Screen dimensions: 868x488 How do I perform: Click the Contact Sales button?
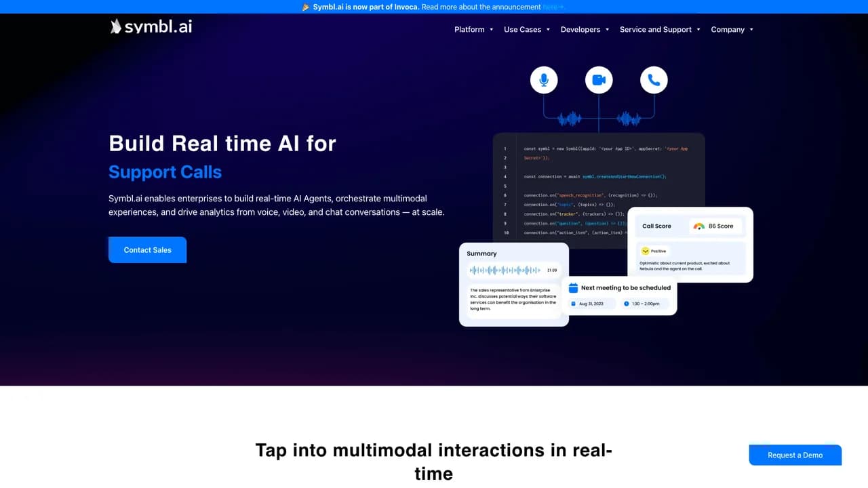click(x=148, y=250)
